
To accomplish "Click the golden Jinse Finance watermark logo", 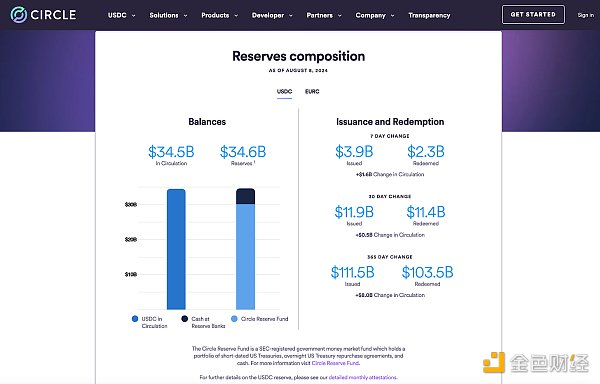I will [494, 363].
